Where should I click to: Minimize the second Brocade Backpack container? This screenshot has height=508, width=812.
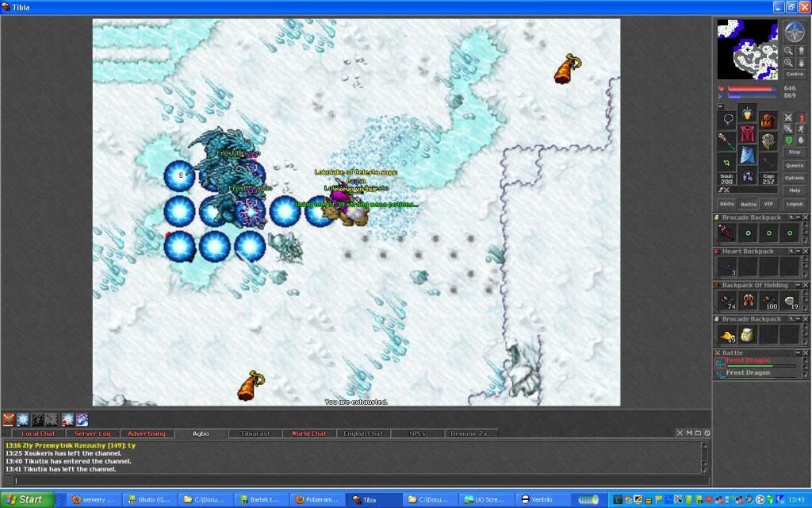798,319
